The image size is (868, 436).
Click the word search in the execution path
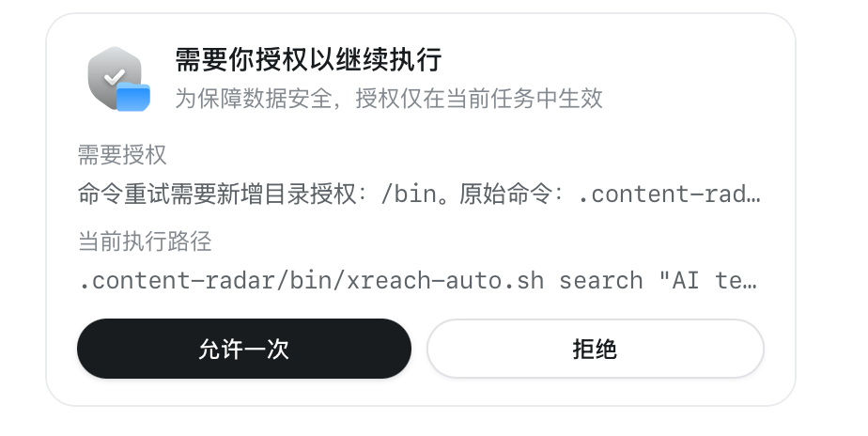[601, 281]
